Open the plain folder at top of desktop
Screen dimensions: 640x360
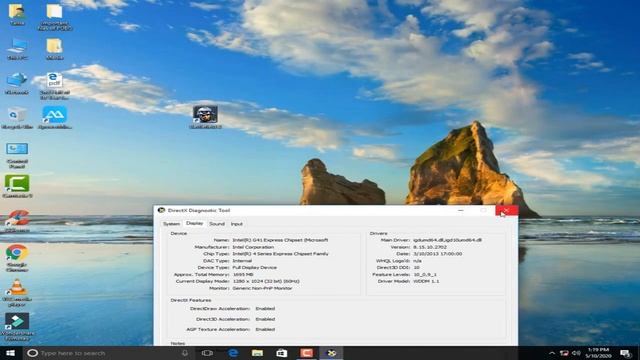pos(54,17)
